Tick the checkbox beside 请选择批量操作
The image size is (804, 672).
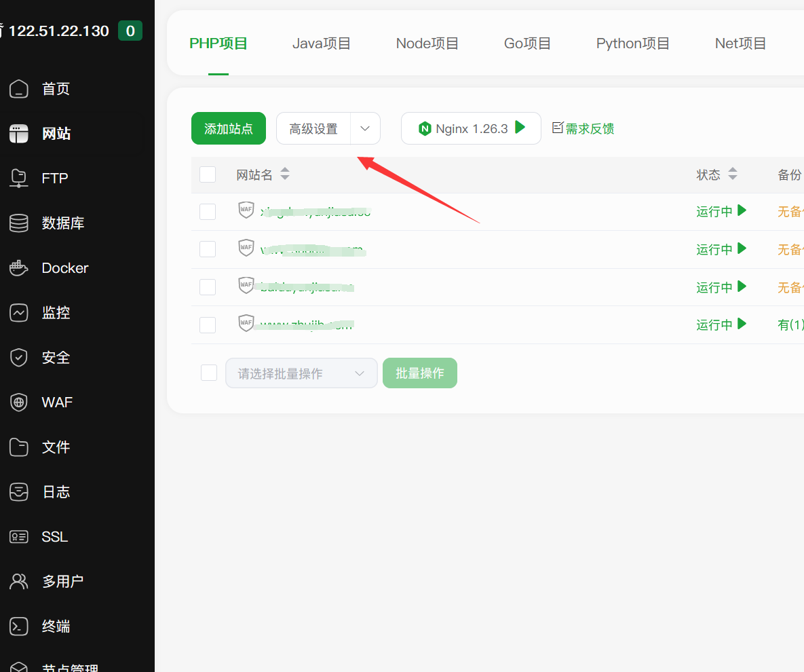(209, 373)
